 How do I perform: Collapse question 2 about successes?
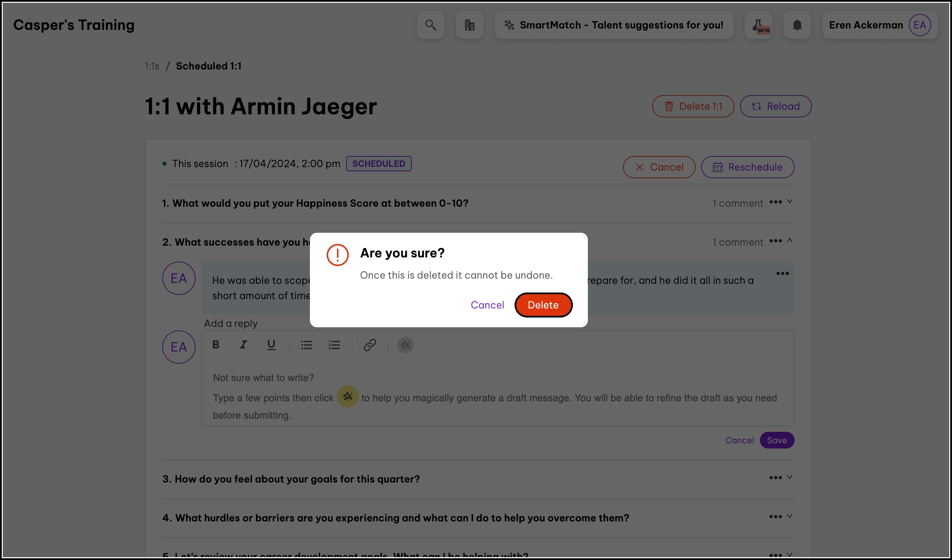coord(789,240)
